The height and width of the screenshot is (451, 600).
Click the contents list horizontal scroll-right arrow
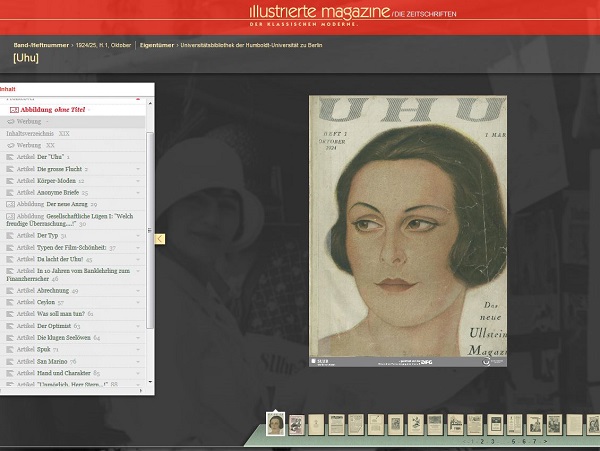[141, 391]
